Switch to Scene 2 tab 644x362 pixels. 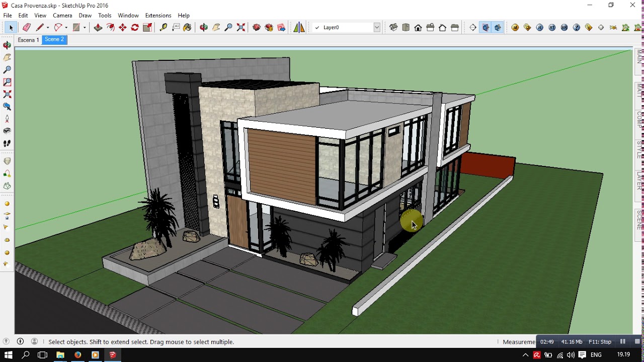(54, 40)
